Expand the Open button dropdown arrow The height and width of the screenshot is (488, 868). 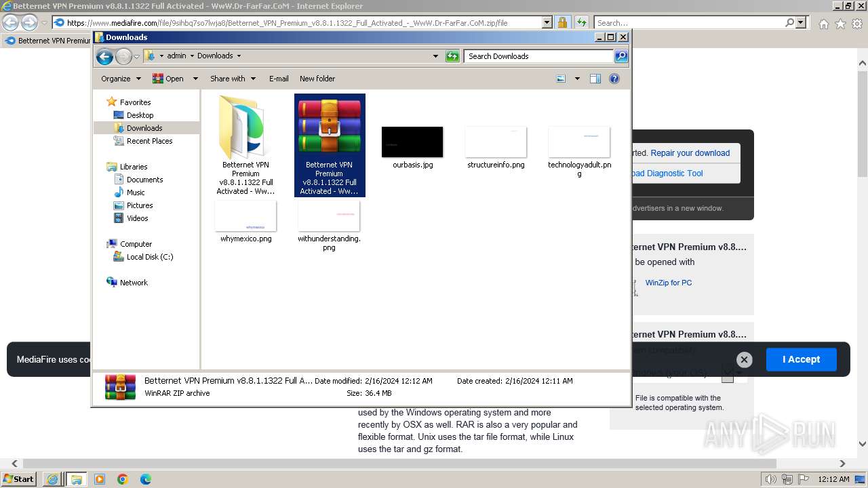[x=195, y=79]
